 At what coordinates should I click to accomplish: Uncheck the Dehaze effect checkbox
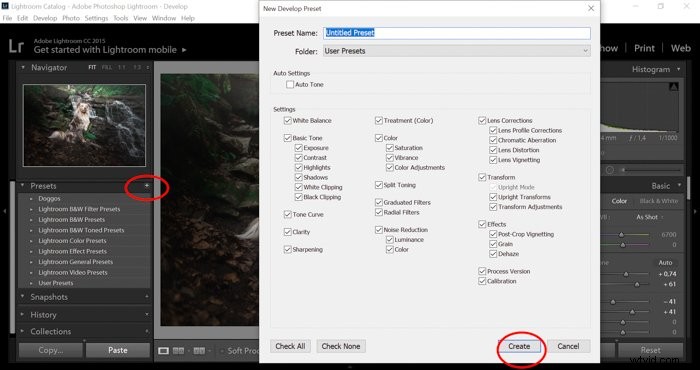pyautogui.click(x=493, y=254)
